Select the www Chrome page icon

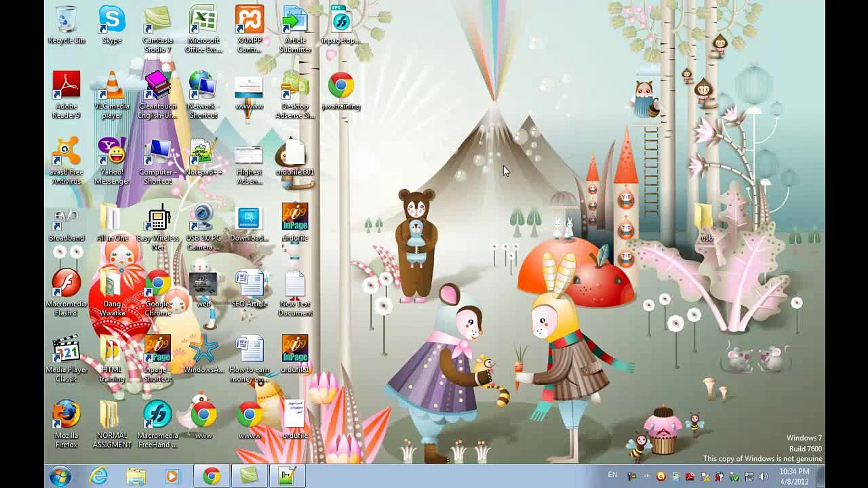(203, 420)
